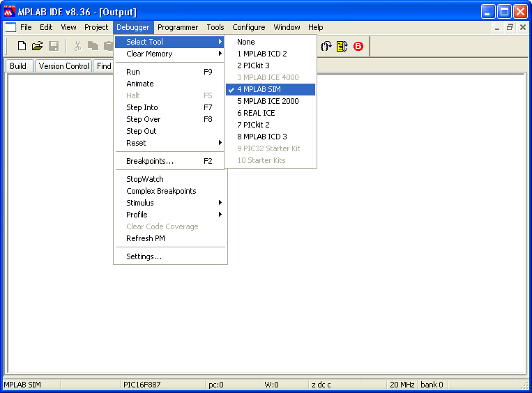Click the yellow document toolbar icon
The height and width of the screenshot is (393, 532).
(x=342, y=46)
